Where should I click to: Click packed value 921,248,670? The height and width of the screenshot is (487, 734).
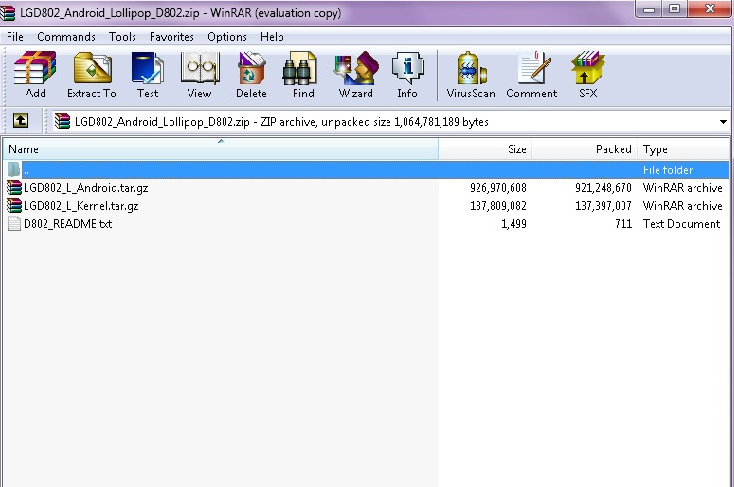coord(603,188)
